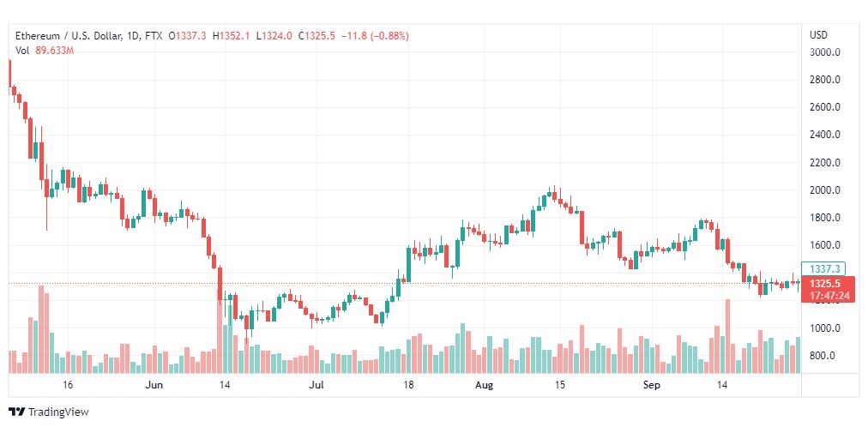
Task: Click the 3000.0 price scale label
Action: [825, 52]
